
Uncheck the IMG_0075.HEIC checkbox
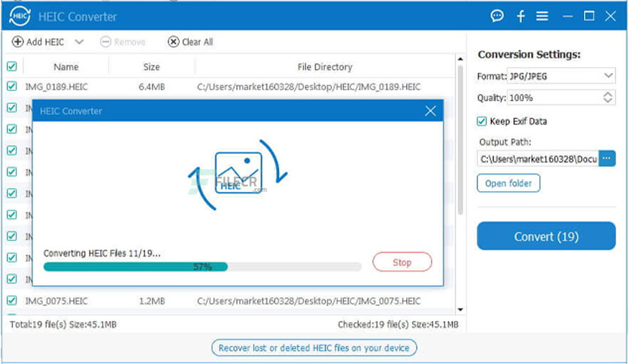point(11,300)
